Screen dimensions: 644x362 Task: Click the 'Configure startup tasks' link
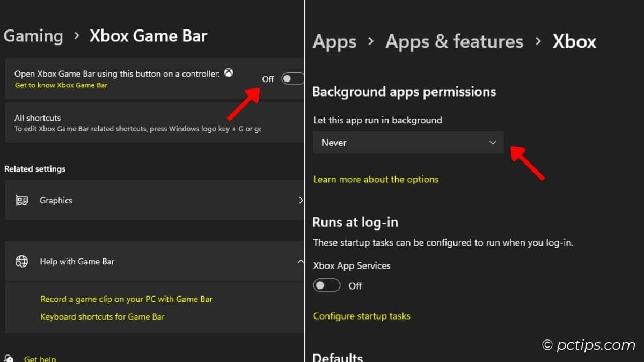point(362,316)
